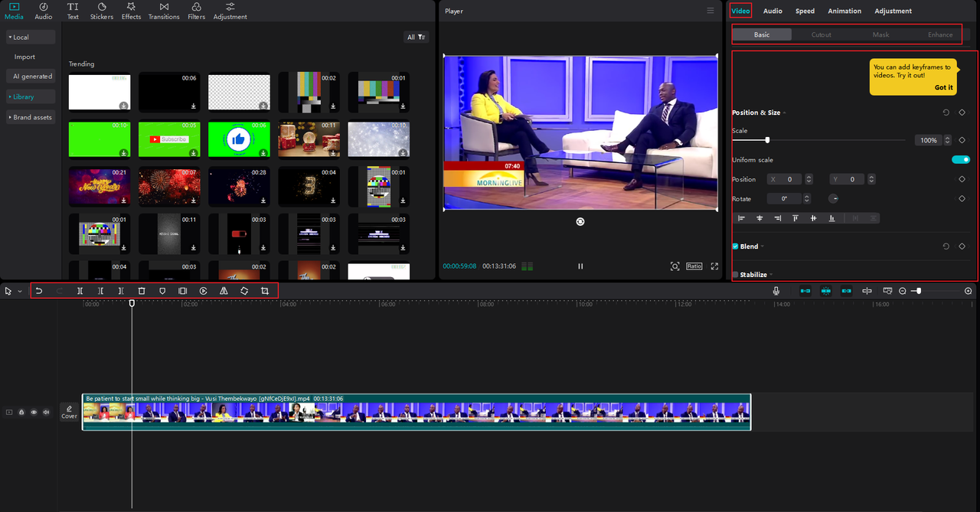The image size is (980, 512).
Task: Add a keyframe for Scale
Action: click(x=962, y=140)
